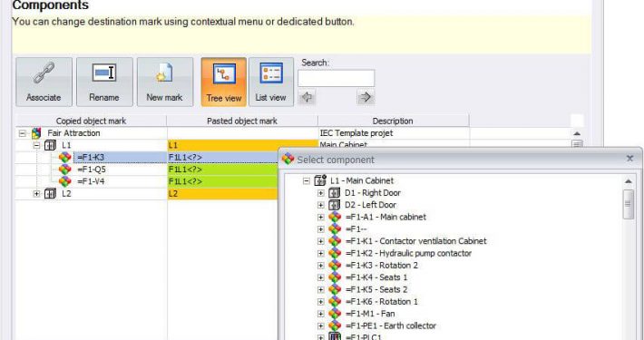Select =F1-K6 - Rotation 1 component
This screenshot has width=644, height=340.
tap(382, 302)
